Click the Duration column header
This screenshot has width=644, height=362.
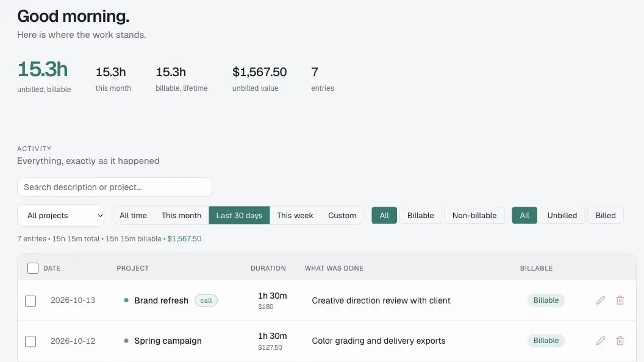click(x=268, y=268)
